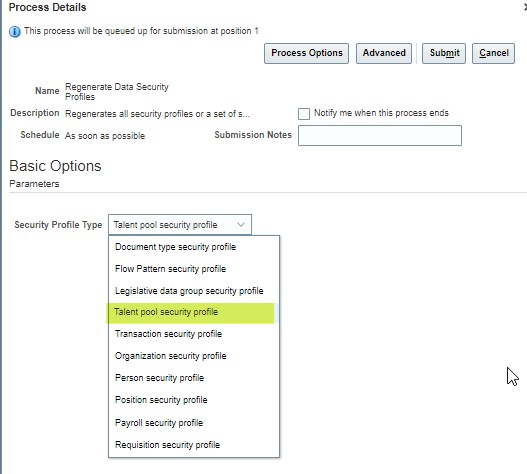The image size is (527, 474).
Task: Click the Security Profile Type combo box
Action: pos(180,225)
